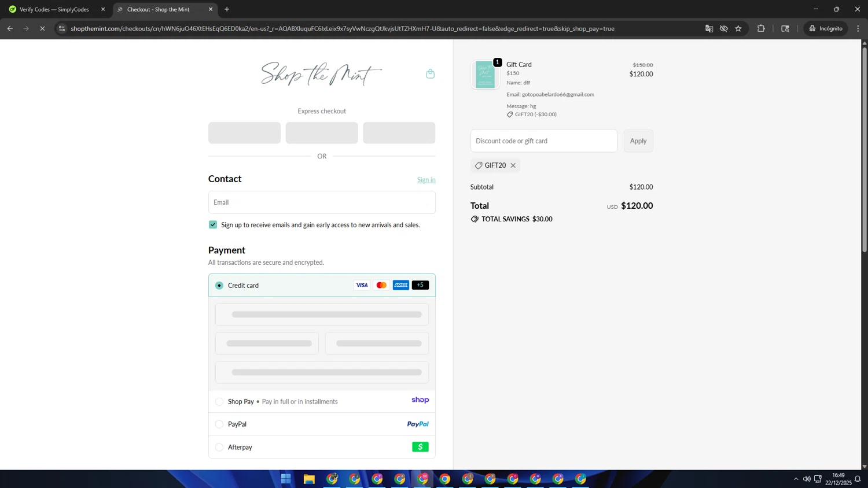Viewport: 868px width, 488px height.
Task: Focus the Discount code or gift card field
Action: [x=544, y=141]
